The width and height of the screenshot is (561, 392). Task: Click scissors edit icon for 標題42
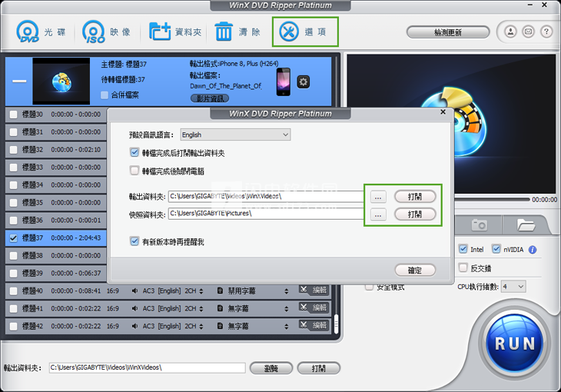point(304,324)
